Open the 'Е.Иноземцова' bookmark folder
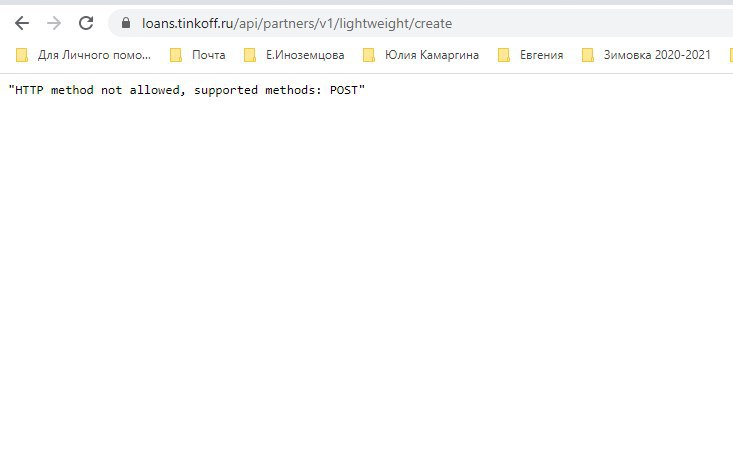 click(x=295, y=55)
